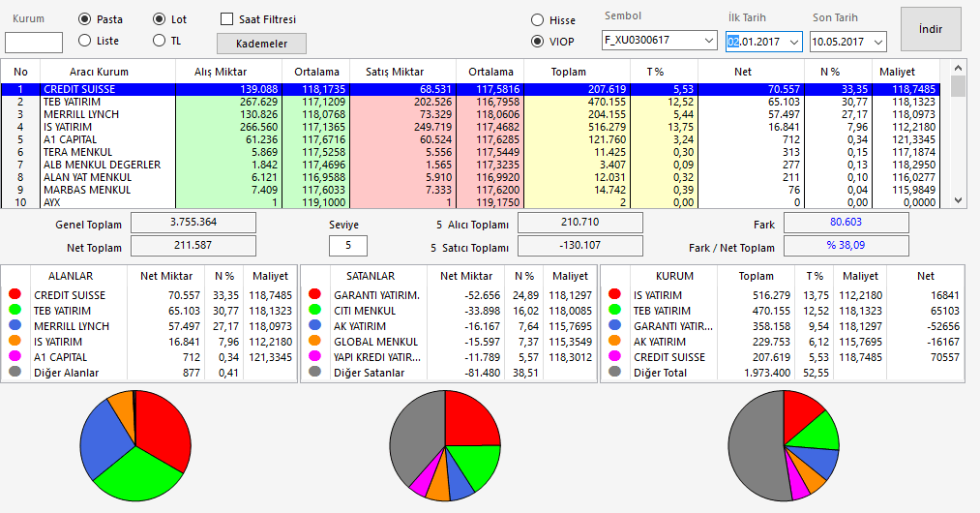Open the Kademeler view

pyautogui.click(x=261, y=44)
